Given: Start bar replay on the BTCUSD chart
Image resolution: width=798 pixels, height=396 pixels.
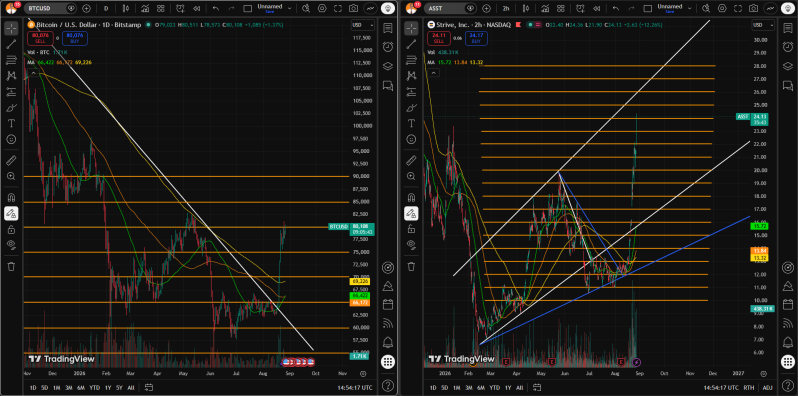Looking at the screenshot, I should coord(196,8).
